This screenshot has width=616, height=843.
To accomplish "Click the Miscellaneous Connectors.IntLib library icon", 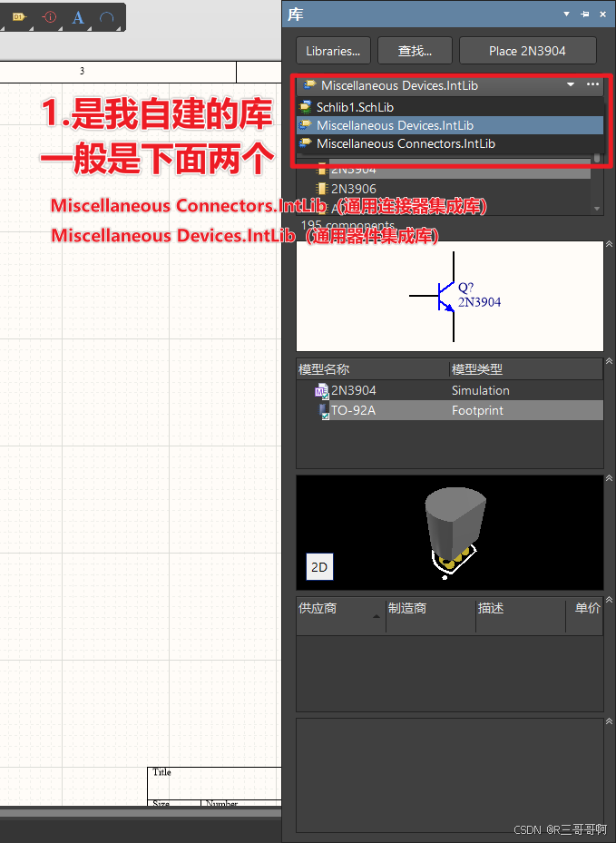I will (306, 143).
